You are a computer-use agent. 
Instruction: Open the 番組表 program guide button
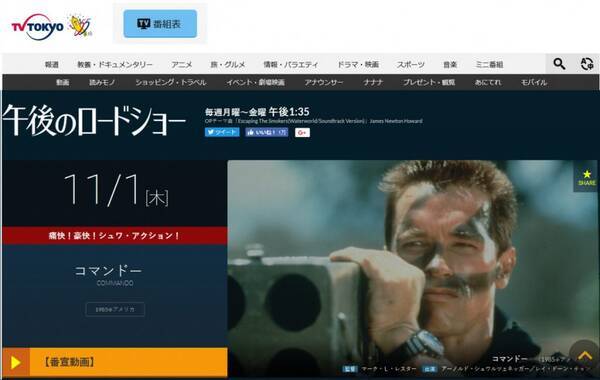point(160,24)
